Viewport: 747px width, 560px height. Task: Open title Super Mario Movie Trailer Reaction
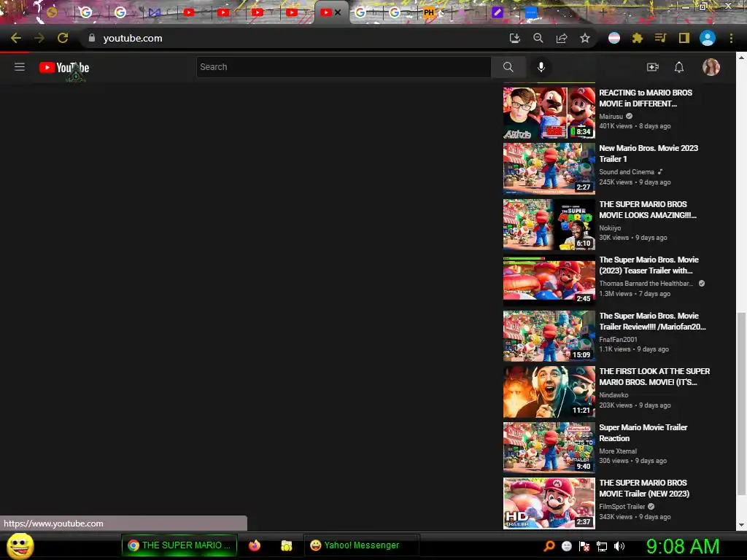pos(643,433)
